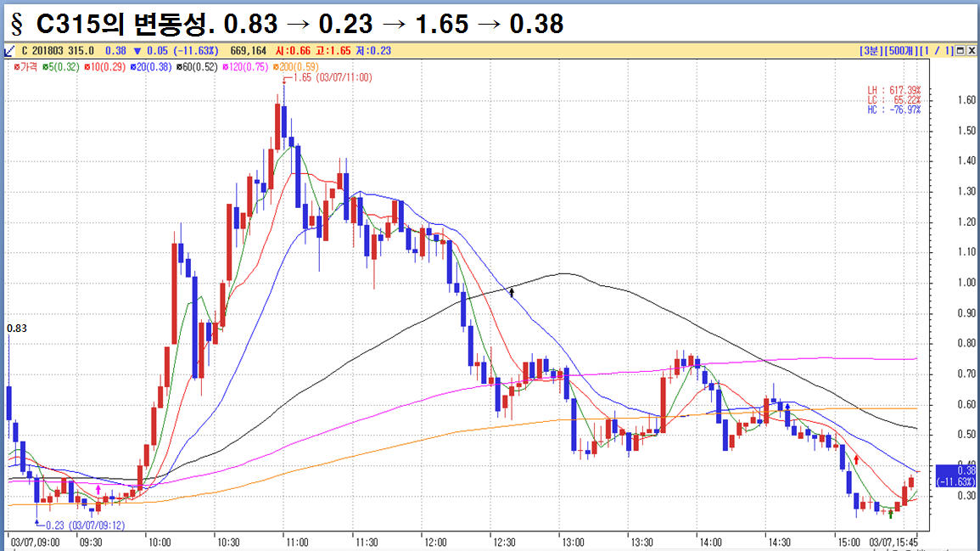Screen dimensions: 980x551
Task: Open the [1 / 1] page selector
Action: tap(936, 50)
